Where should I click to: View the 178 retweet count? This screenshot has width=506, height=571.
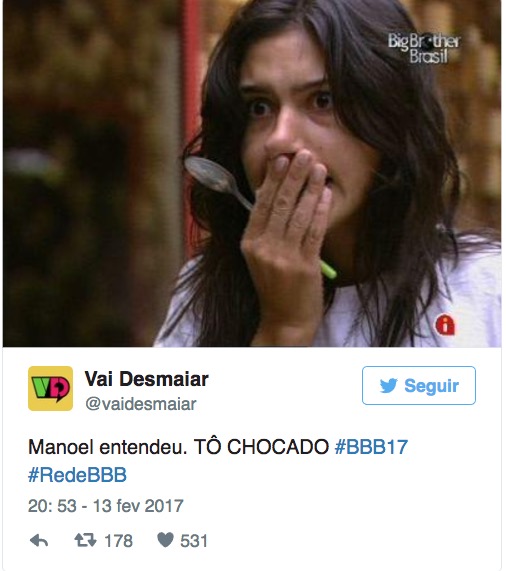pyautogui.click(x=119, y=541)
